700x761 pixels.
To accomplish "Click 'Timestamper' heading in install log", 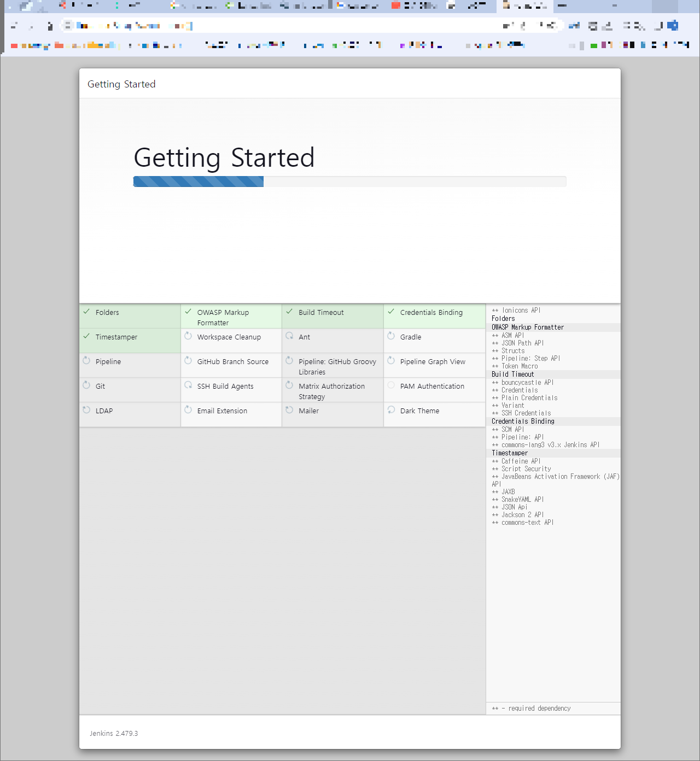I will [x=510, y=453].
